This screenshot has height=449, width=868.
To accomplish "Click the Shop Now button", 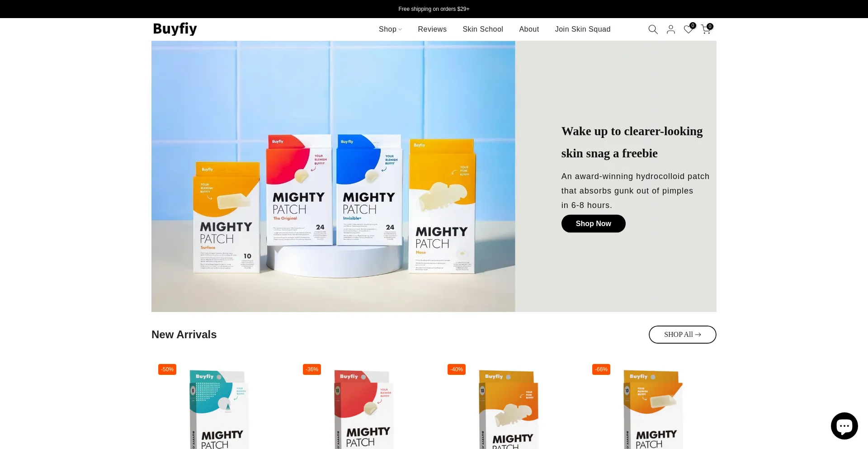I will 593,224.
